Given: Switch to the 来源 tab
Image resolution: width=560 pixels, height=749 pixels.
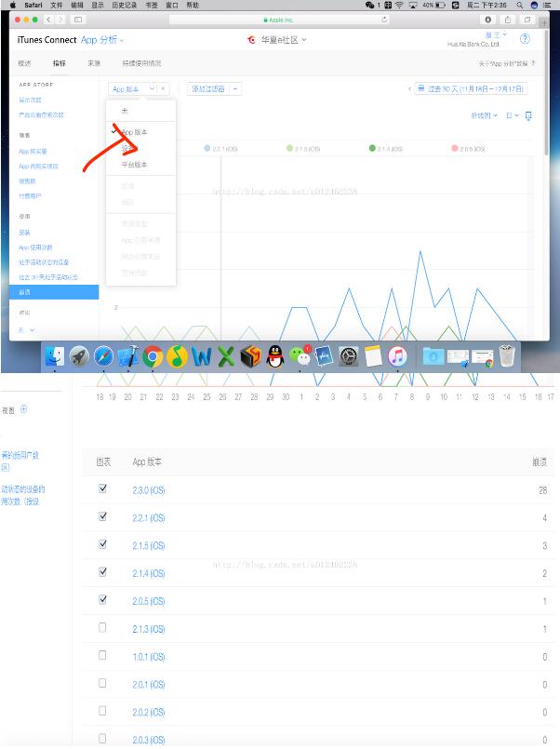Looking at the screenshot, I should point(94,63).
